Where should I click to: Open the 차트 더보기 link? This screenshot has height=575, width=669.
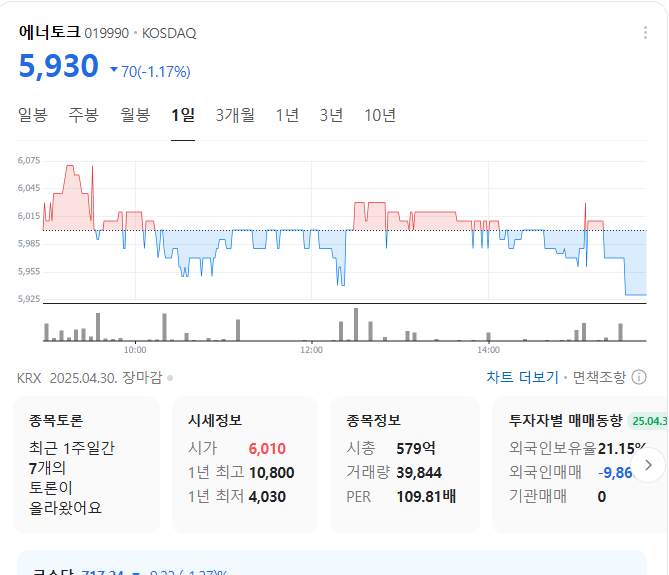(522, 378)
